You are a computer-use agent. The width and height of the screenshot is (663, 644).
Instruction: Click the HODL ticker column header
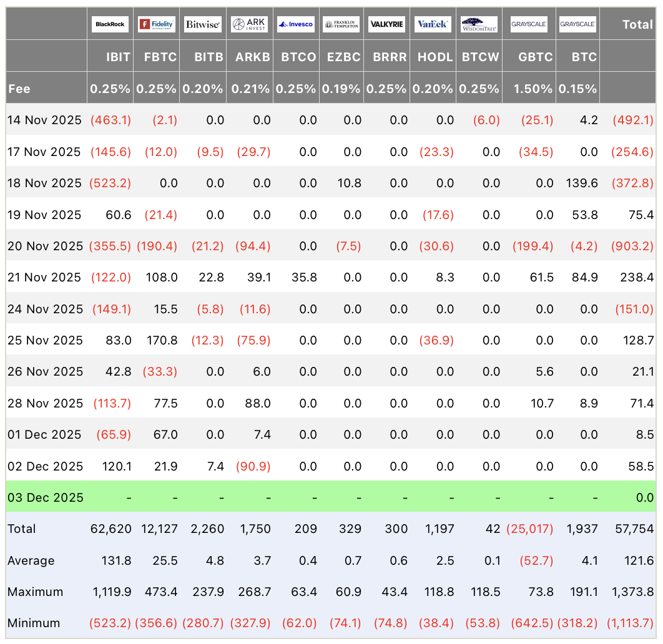[435, 57]
